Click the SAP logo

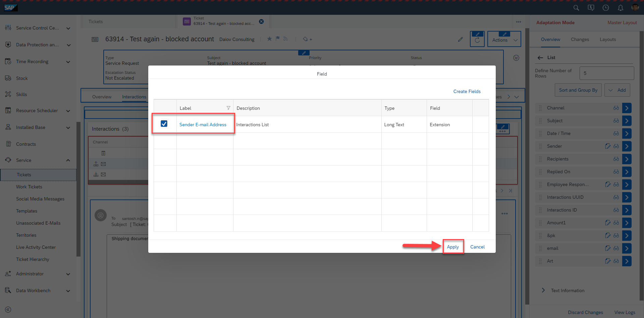pos(10,7)
